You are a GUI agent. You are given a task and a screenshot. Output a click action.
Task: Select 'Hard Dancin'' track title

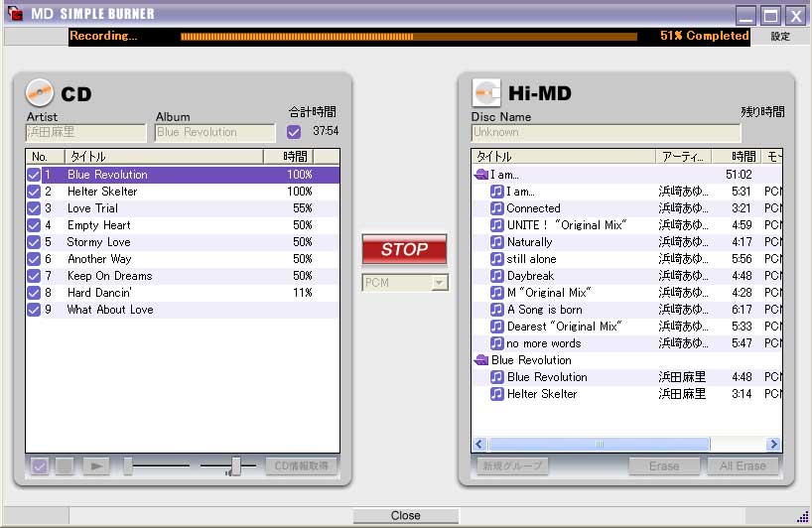point(99,293)
